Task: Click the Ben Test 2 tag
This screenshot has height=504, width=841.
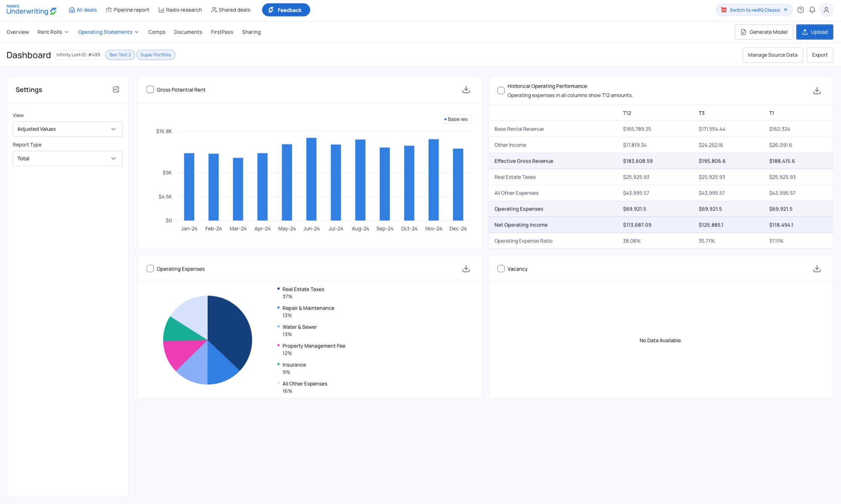Action: coord(120,55)
